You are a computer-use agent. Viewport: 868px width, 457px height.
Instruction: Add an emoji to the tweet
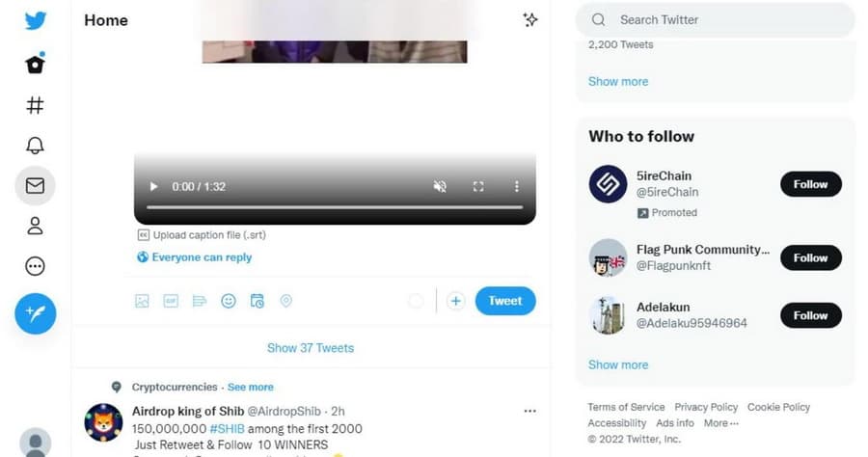229,301
